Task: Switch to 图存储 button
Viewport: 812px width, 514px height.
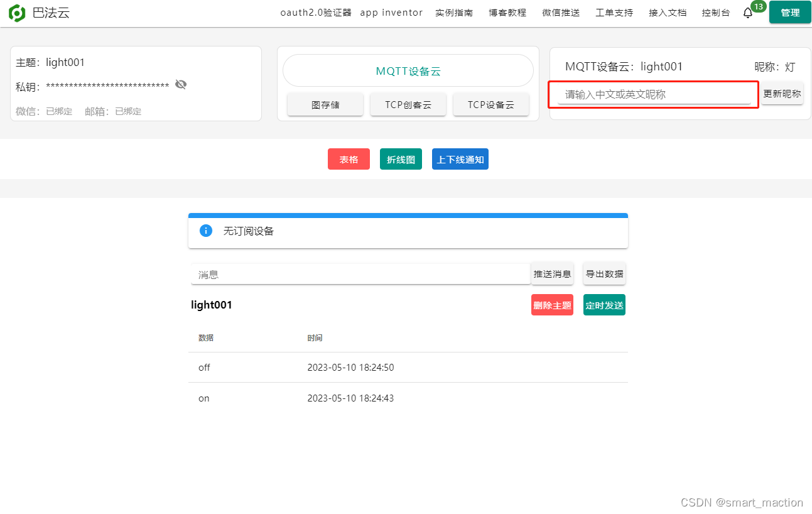Action: coord(325,105)
